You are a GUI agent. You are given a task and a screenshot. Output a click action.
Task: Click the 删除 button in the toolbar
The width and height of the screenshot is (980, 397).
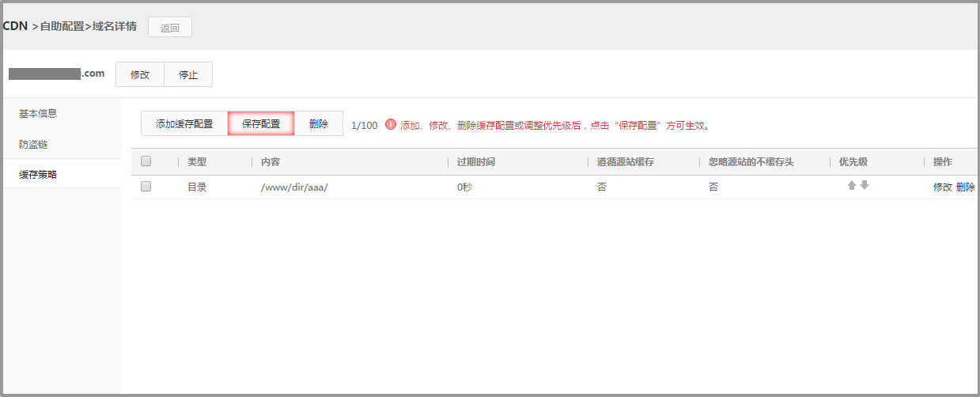pos(319,124)
